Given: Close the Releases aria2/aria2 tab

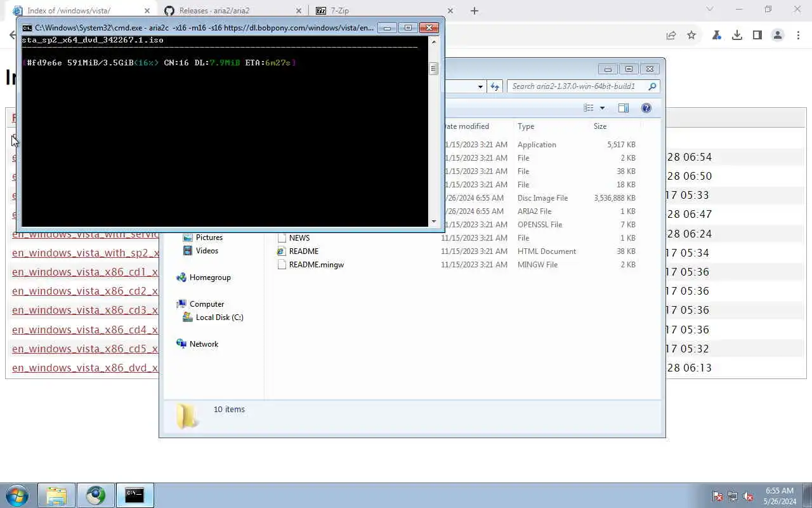Looking at the screenshot, I should coord(299,11).
